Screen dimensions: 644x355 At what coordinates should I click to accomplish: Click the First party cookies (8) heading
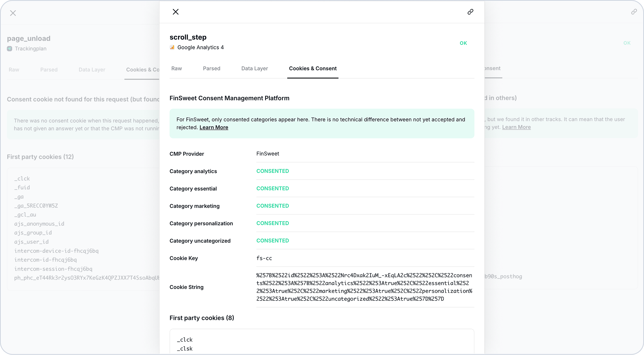[x=202, y=318]
